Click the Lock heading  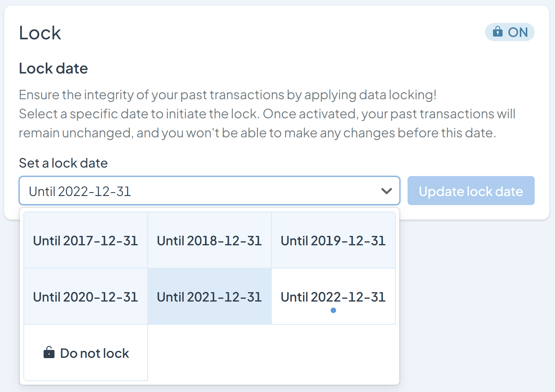[40, 32]
